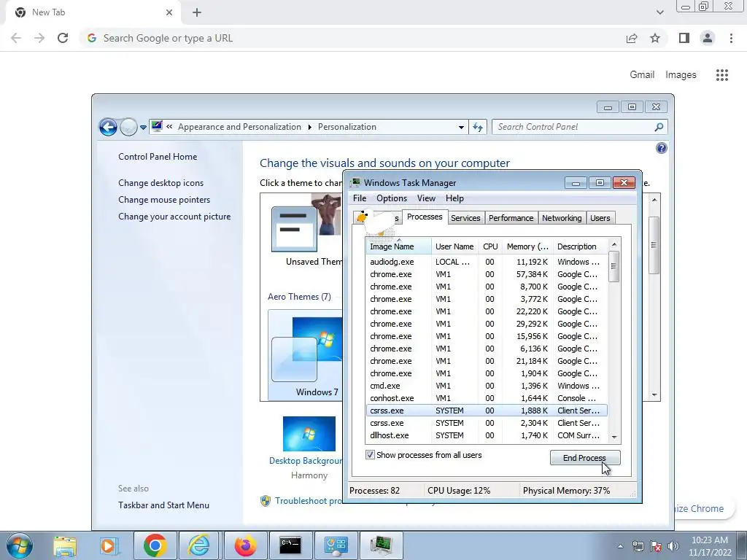Open Control Panel help icon

(661, 148)
